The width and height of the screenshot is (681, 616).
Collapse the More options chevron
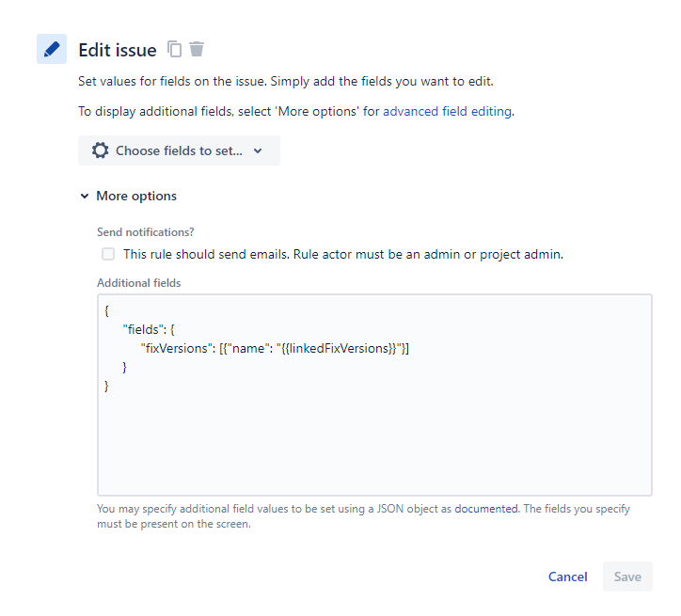coord(85,197)
